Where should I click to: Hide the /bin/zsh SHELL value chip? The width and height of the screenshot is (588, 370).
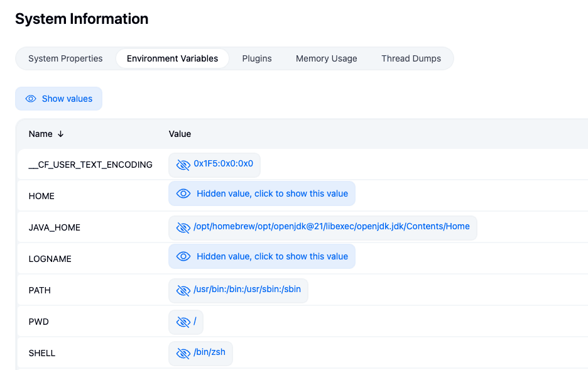point(200,352)
